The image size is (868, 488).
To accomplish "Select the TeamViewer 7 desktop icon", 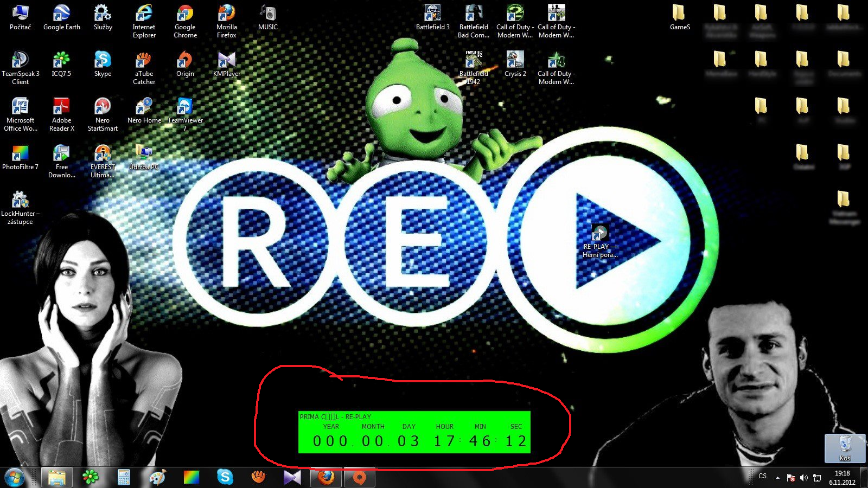I will coord(185,115).
